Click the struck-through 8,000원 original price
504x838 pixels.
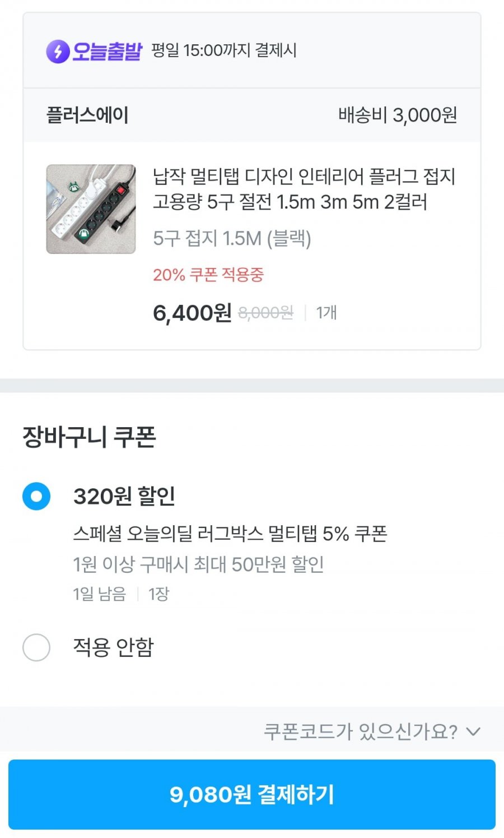coord(265,313)
